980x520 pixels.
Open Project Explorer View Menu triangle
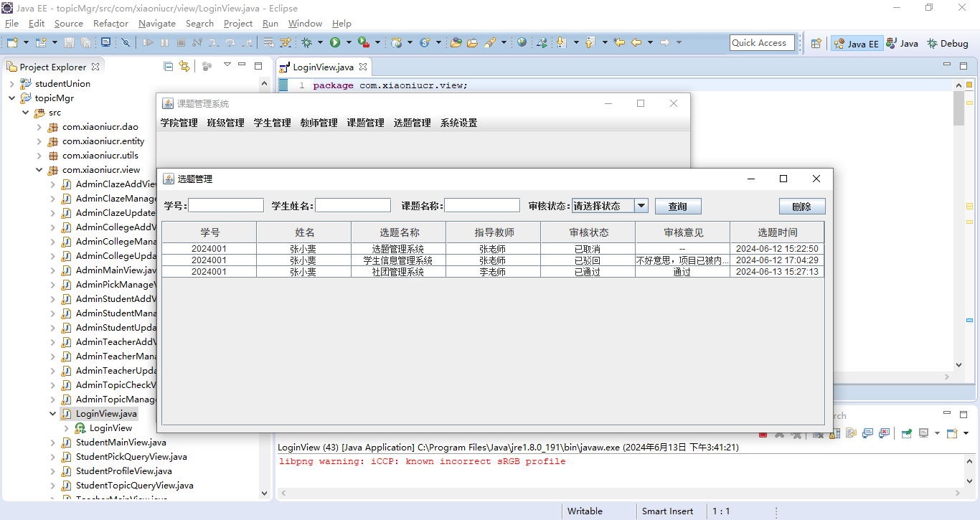pos(227,65)
